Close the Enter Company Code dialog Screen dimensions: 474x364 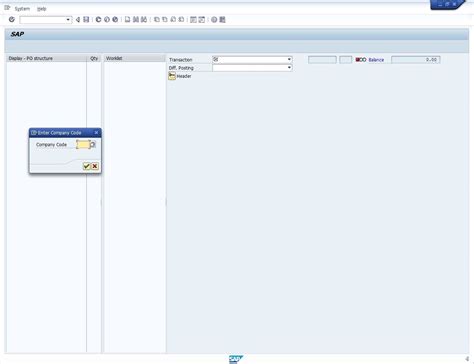coord(96,133)
